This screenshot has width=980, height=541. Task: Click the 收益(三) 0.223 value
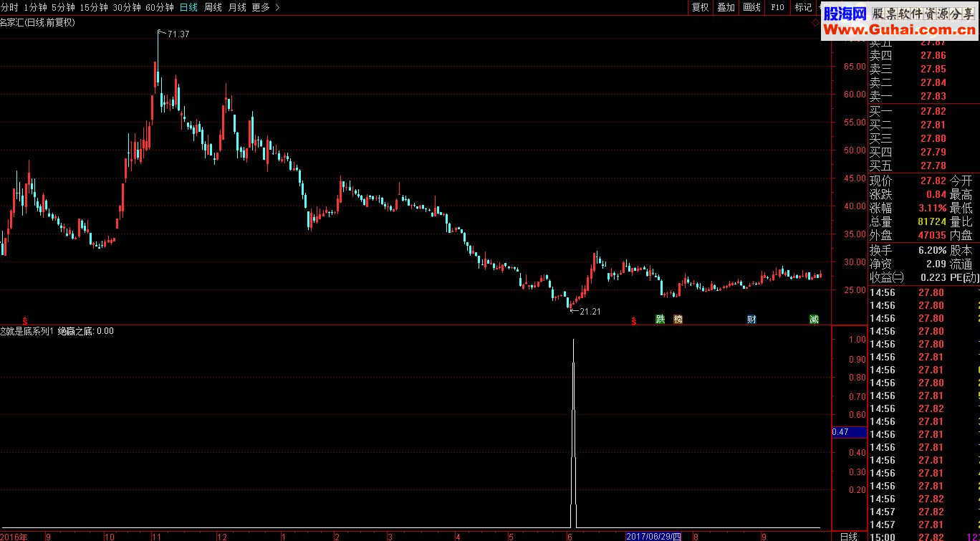point(933,278)
